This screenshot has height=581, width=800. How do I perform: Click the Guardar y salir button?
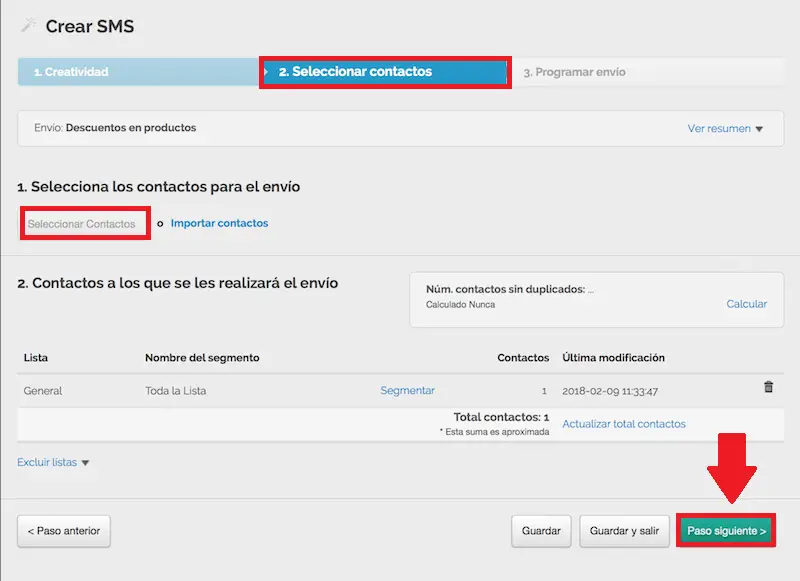click(624, 531)
